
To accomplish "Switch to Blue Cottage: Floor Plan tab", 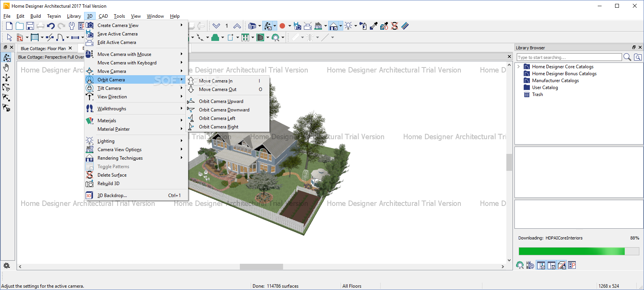I will click(43, 49).
